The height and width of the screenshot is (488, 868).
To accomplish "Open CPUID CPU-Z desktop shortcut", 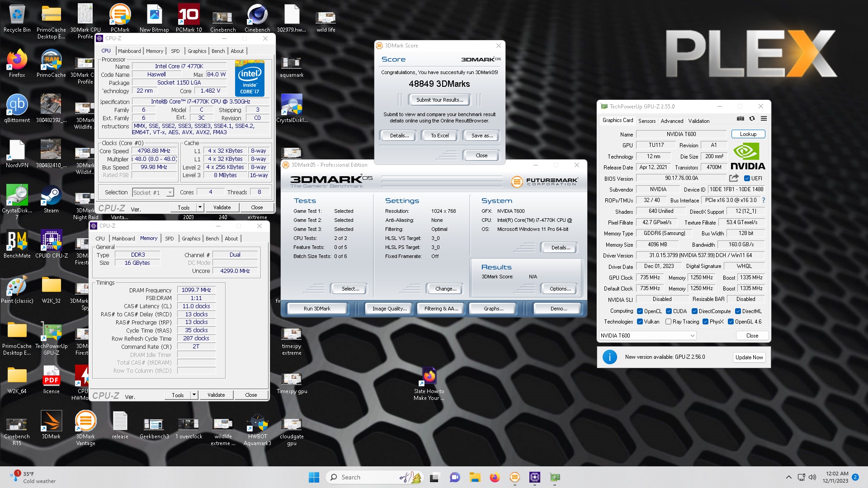I will 51,244.
